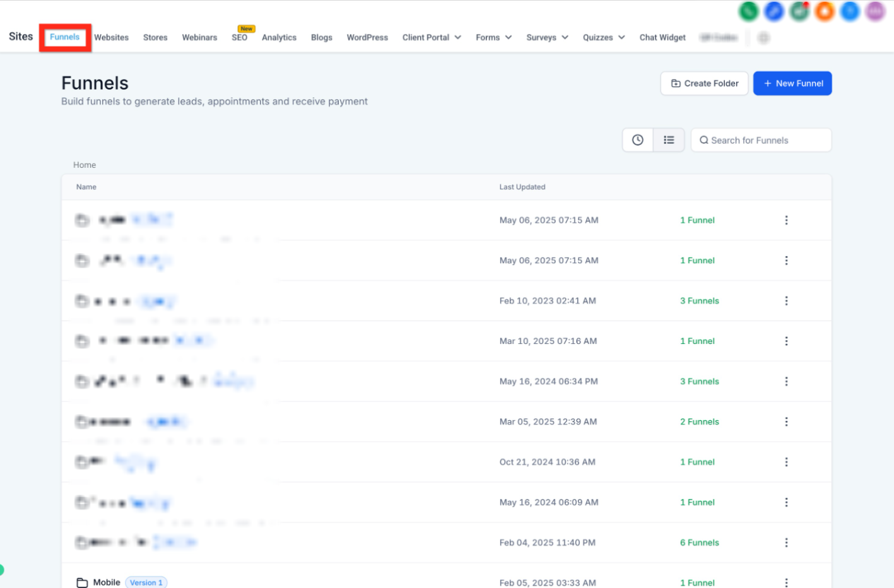The image size is (894, 588).
Task: Open three-dot menu for 6 Funnels row
Action: point(786,543)
